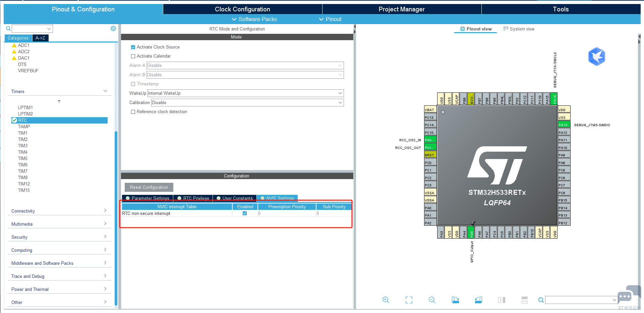This screenshot has height=313, width=644.
Task: Select TIM1 in the Timers list
Action: (23, 133)
